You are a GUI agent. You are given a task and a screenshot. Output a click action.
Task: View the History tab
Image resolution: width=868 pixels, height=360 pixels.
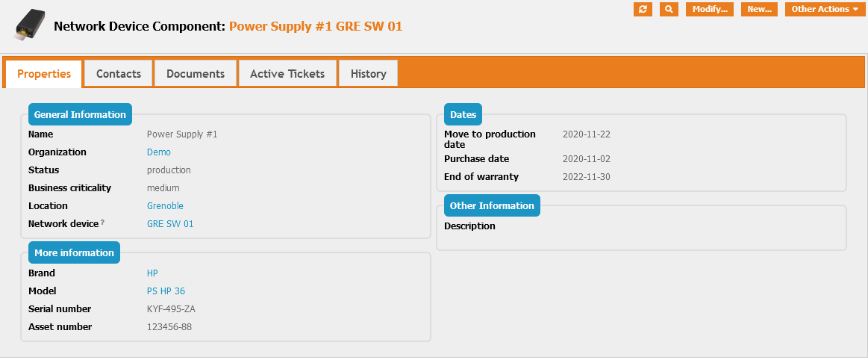(368, 74)
